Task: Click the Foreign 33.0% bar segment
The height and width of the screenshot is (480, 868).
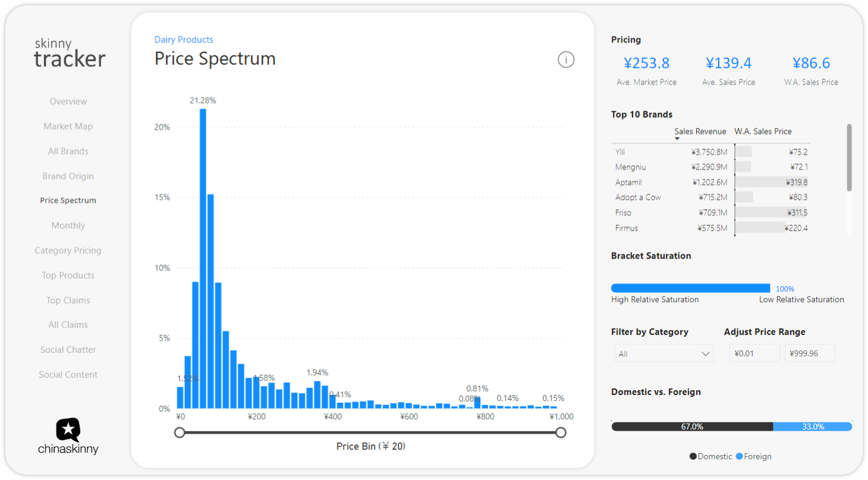Action: pyautogui.click(x=813, y=427)
